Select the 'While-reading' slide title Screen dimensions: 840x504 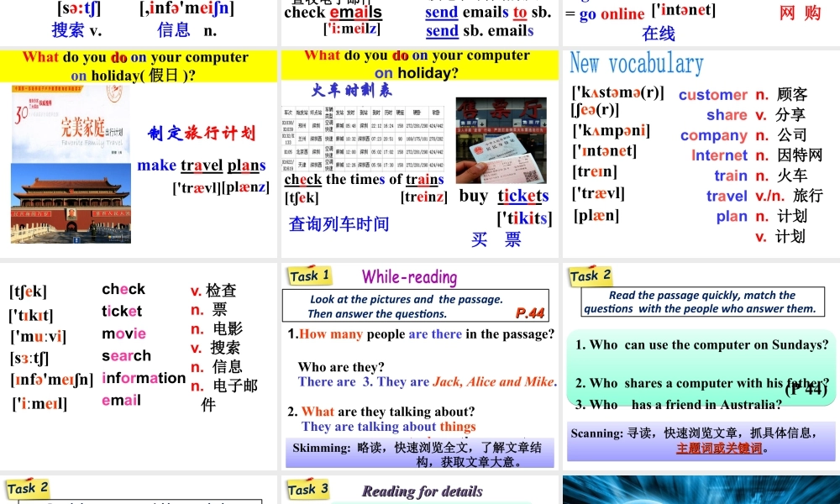pos(411,276)
